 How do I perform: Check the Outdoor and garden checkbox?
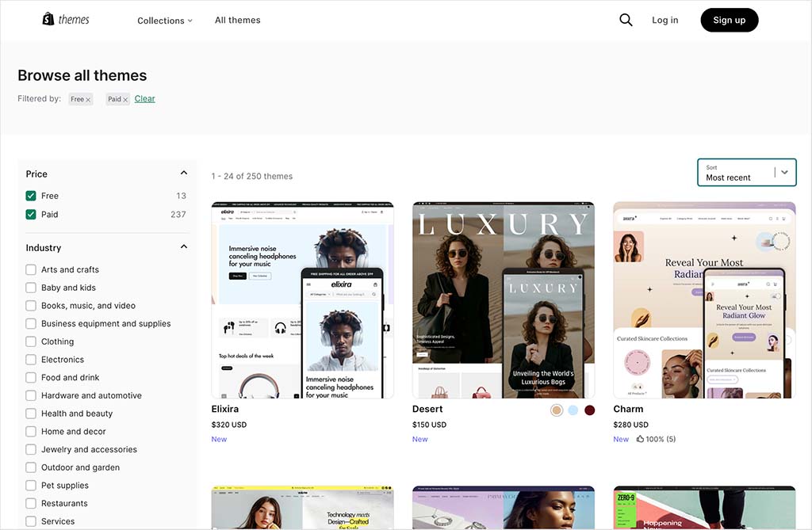pyautogui.click(x=31, y=467)
